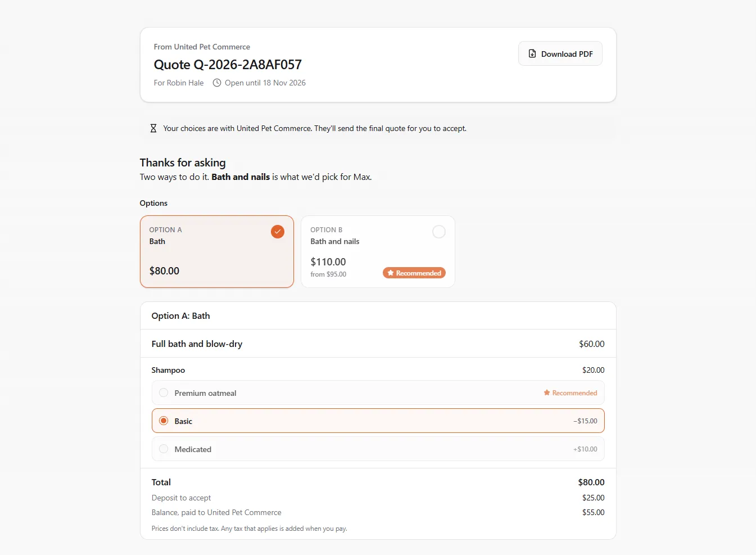
Task: Click the clock icon beside Open until date
Action: tap(217, 83)
